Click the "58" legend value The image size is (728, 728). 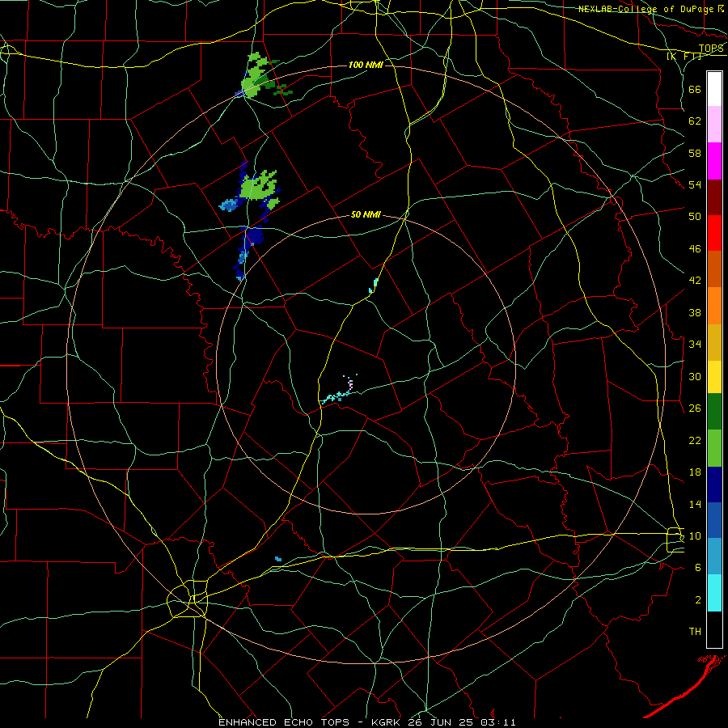(x=695, y=153)
